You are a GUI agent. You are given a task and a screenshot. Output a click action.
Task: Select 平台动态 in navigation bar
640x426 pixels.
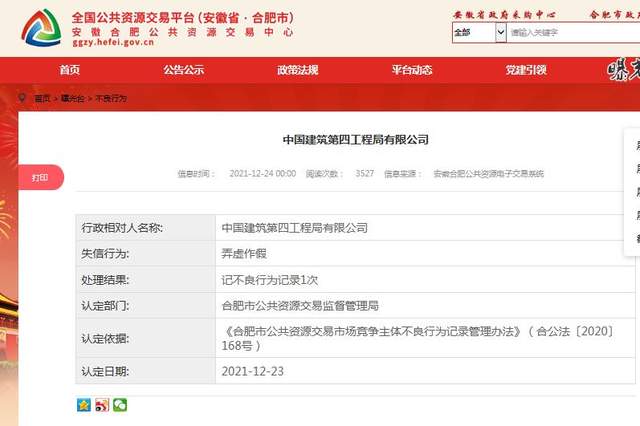(x=412, y=70)
